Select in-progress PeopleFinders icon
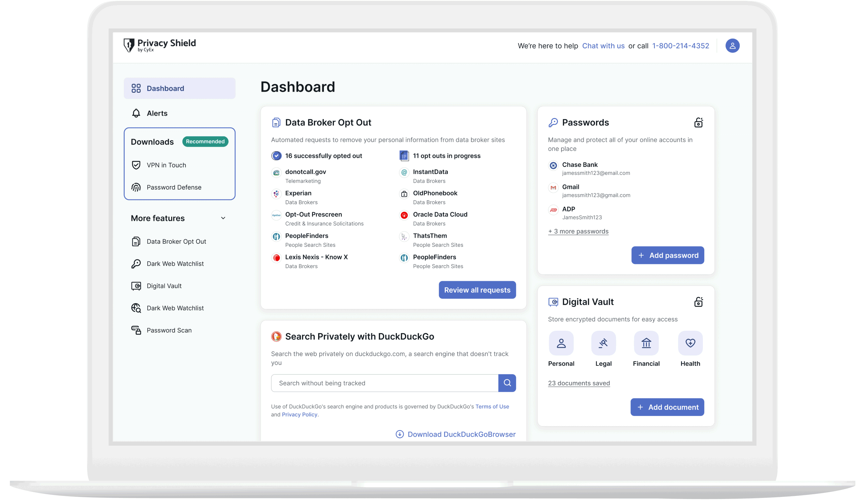This screenshot has width=868, height=503. [x=404, y=258]
